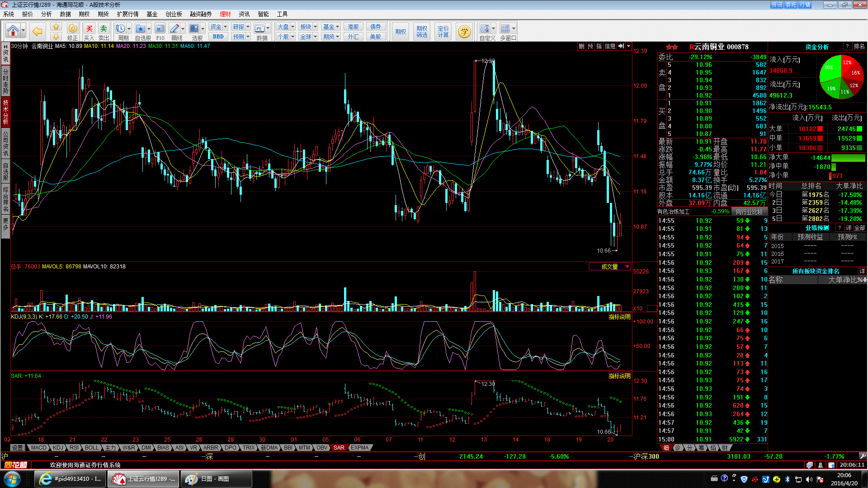Click the 指 indicator button above chart
The image size is (868, 488).
[x=599, y=46]
